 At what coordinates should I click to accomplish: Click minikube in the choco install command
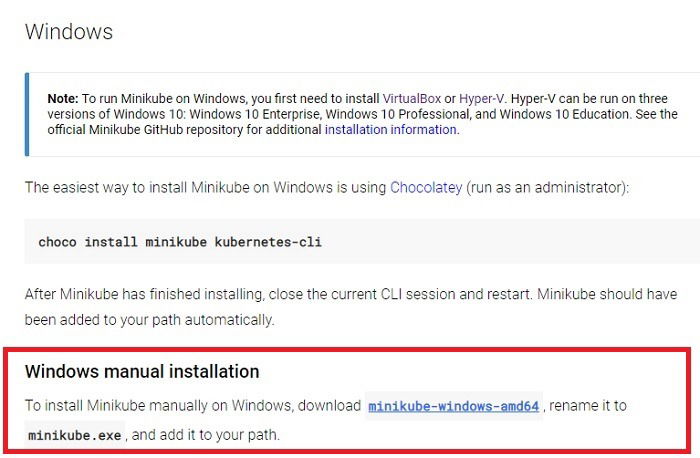click(x=172, y=242)
